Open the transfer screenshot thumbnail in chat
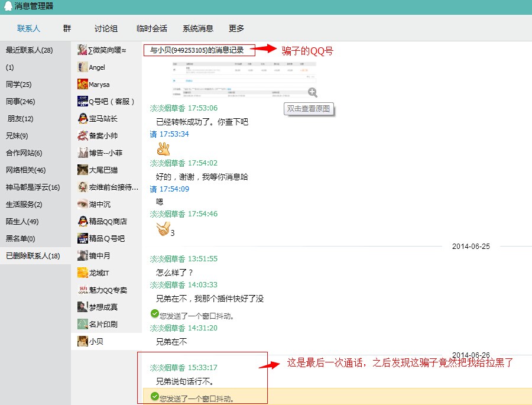532x405 pixels. point(244,80)
